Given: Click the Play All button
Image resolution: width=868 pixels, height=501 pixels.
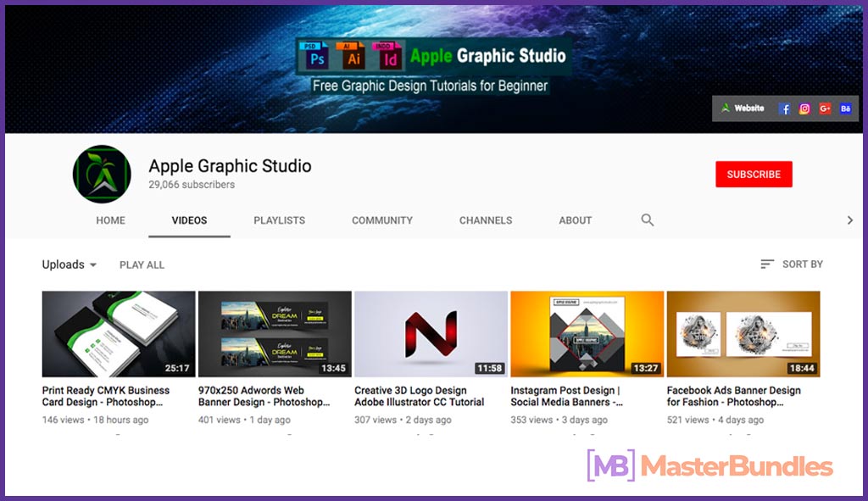Looking at the screenshot, I should [x=142, y=265].
